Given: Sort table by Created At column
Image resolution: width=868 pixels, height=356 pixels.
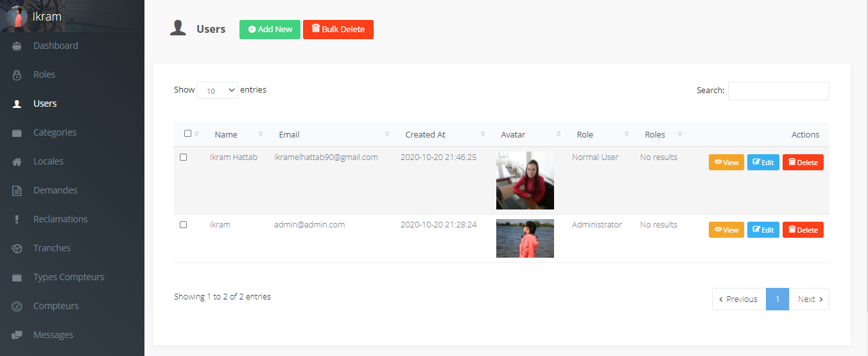Looking at the screenshot, I should pos(425,135).
